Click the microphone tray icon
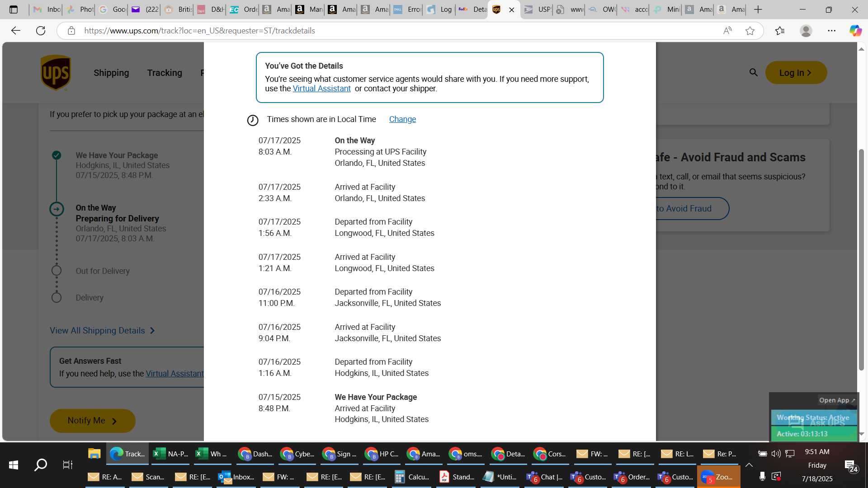 (762, 476)
